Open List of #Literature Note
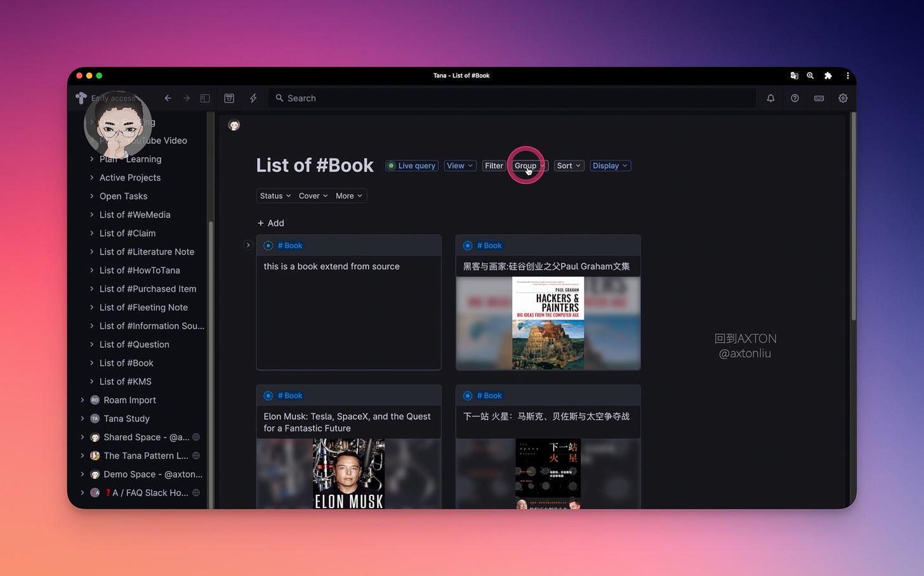The image size is (924, 576). (x=147, y=252)
